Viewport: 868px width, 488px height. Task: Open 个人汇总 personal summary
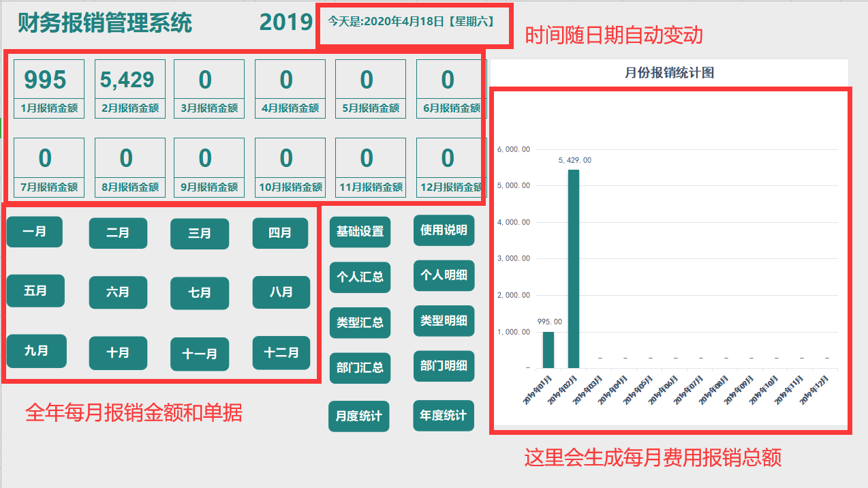[x=360, y=277]
